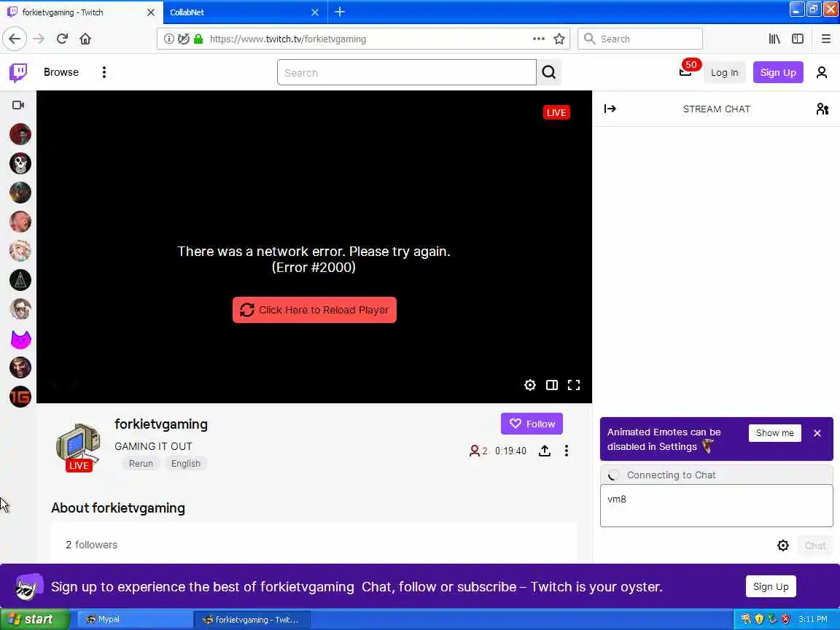Click the 2 followers text
The width and height of the screenshot is (840, 630).
click(92, 545)
